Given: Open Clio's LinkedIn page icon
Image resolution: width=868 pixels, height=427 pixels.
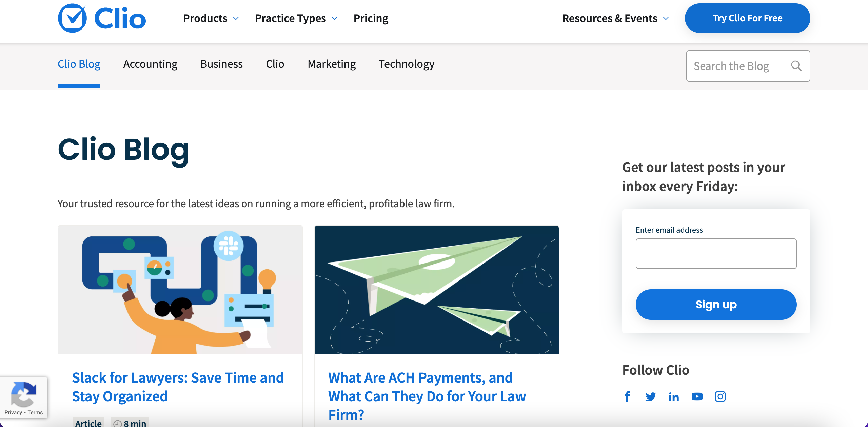Looking at the screenshot, I should [674, 396].
